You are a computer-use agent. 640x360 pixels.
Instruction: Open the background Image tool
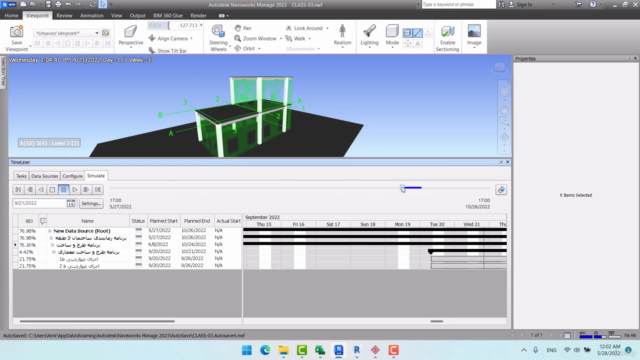[474, 36]
